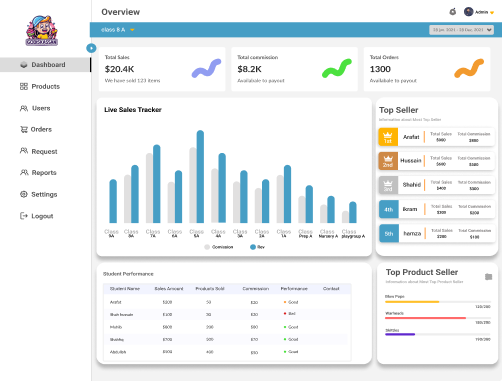Screen dimensions: 502x381
Task: Click the purple Skittles progress bar
Action: tap(438, 334)
